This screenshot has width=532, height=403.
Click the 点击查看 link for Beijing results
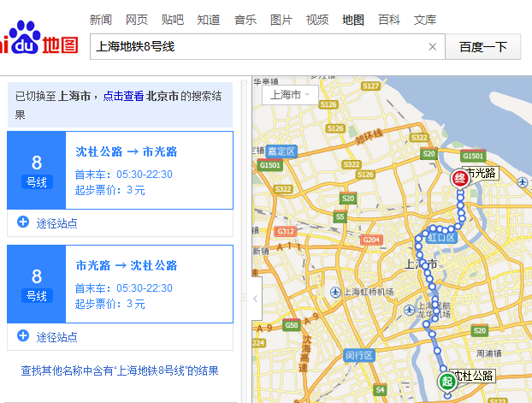pyautogui.click(x=123, y=96)
